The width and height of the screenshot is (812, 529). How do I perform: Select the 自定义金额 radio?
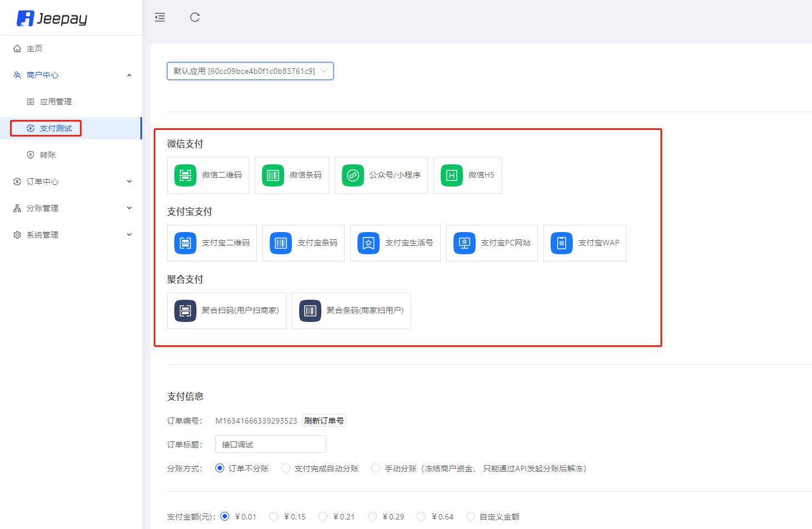pyautogui.click(x=471, y=516)
